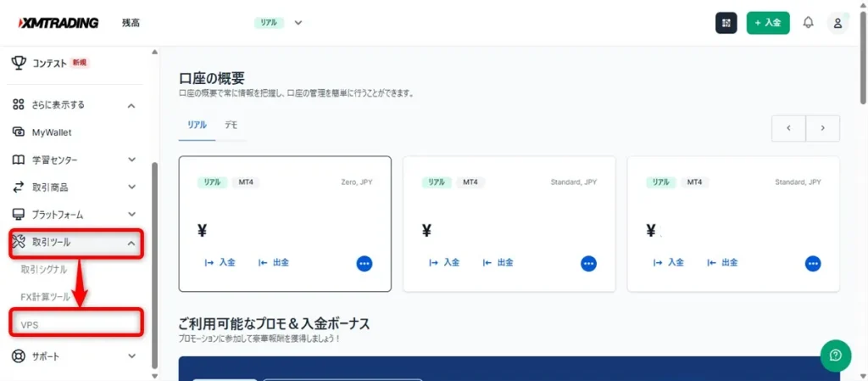The image size is (868, 381).
Task: Expand プラットフォーム menu chevron
Action: (131, 215)
